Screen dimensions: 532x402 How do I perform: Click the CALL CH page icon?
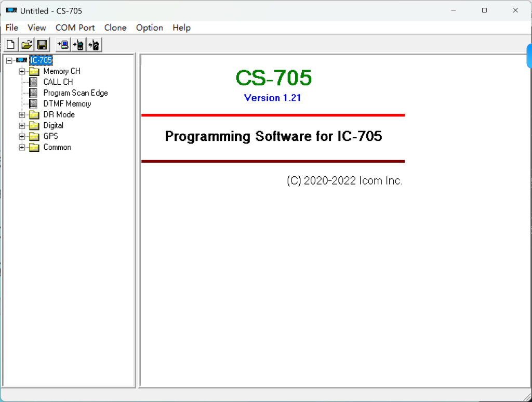[x=33, y=82]
